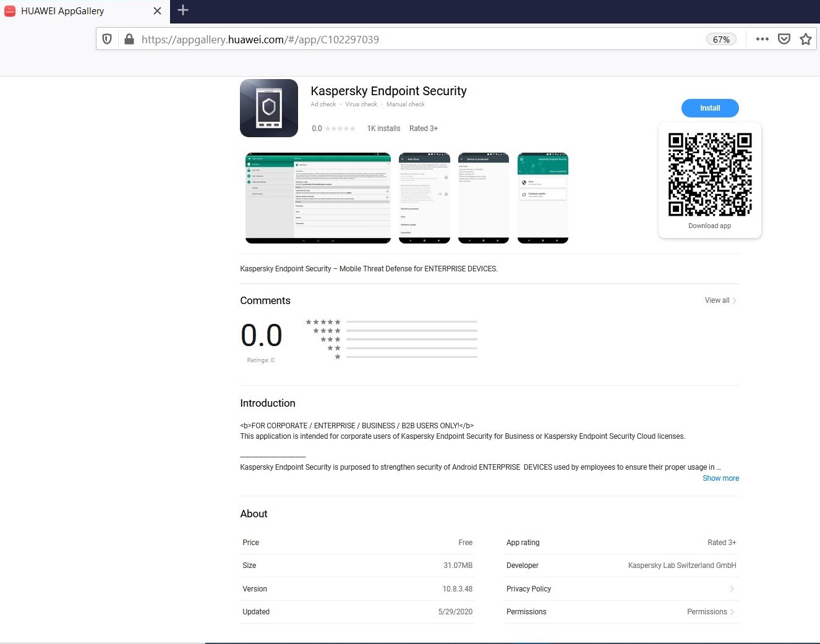The image size is (820, 644).
Task: Select the HUAWEI AppGallery tab
Action: pyautogui.click(x=83, y=11)
